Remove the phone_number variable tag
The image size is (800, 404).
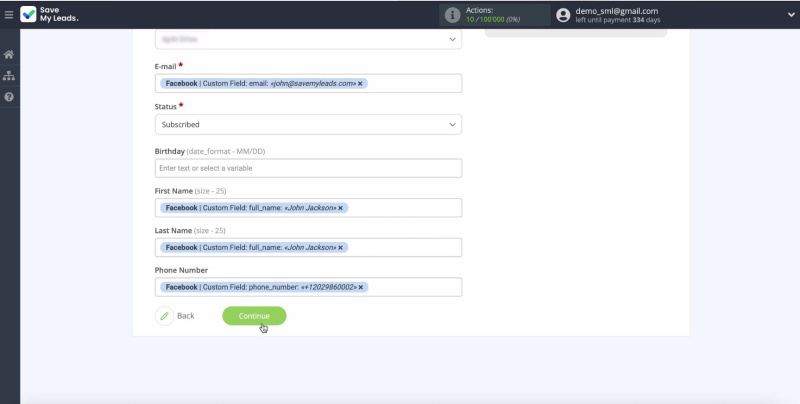point(361,287)
